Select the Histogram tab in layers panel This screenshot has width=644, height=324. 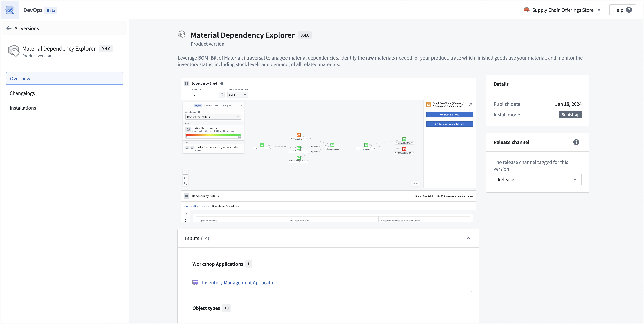[227, 105]
